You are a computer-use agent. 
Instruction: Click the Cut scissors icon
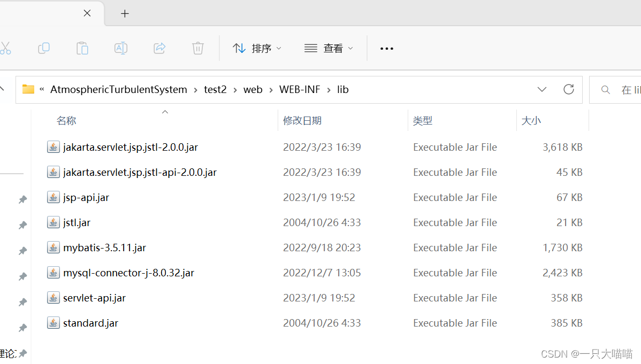click(x=5, y=48)
